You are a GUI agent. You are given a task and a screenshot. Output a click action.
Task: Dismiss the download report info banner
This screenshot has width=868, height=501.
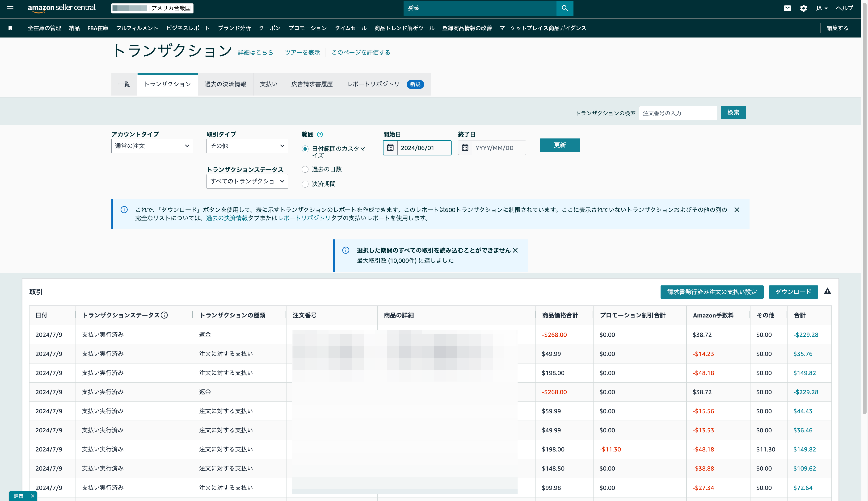(737, 209)
